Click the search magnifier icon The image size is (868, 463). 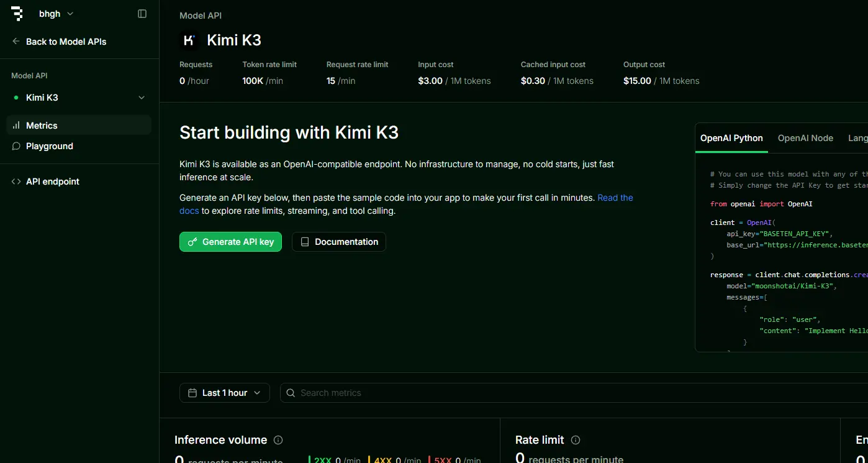[x=291, y=393]
